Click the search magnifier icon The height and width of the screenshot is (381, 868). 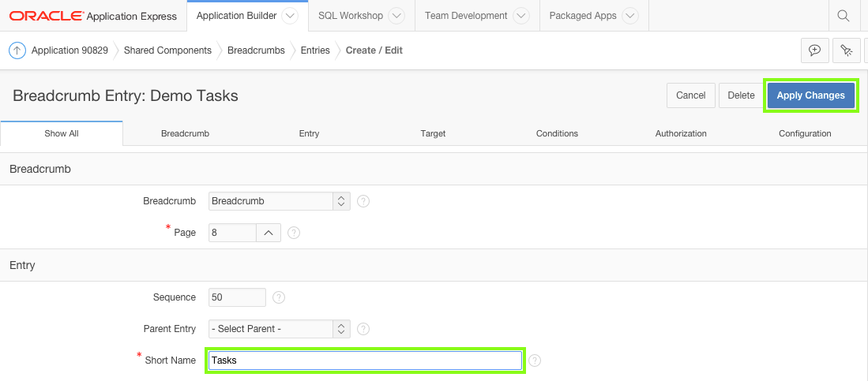point(843,16)
